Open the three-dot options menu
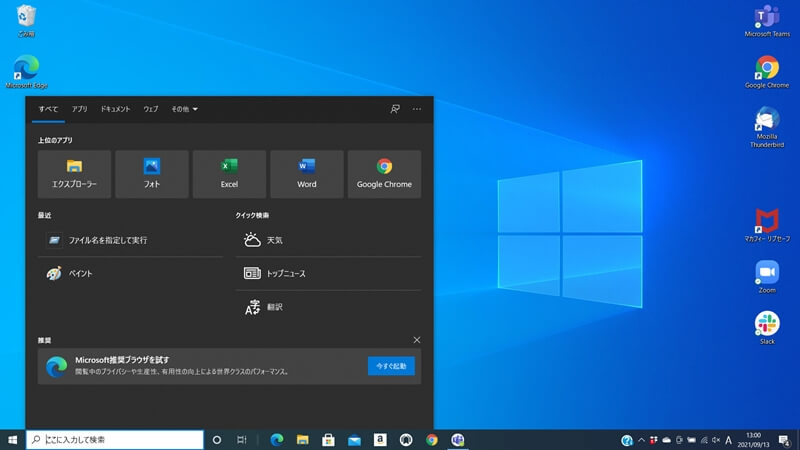The image size is (800, 450). coord(417,109)
